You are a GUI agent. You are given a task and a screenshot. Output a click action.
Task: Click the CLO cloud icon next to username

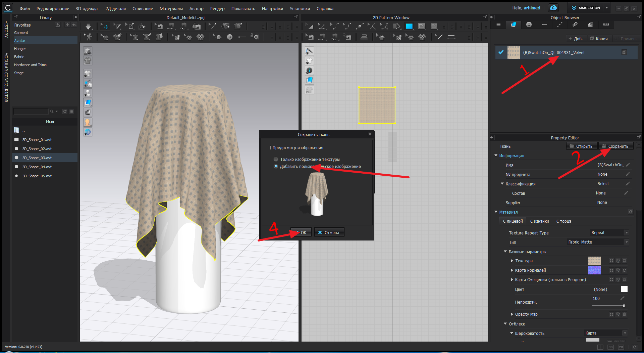(553, 8)
